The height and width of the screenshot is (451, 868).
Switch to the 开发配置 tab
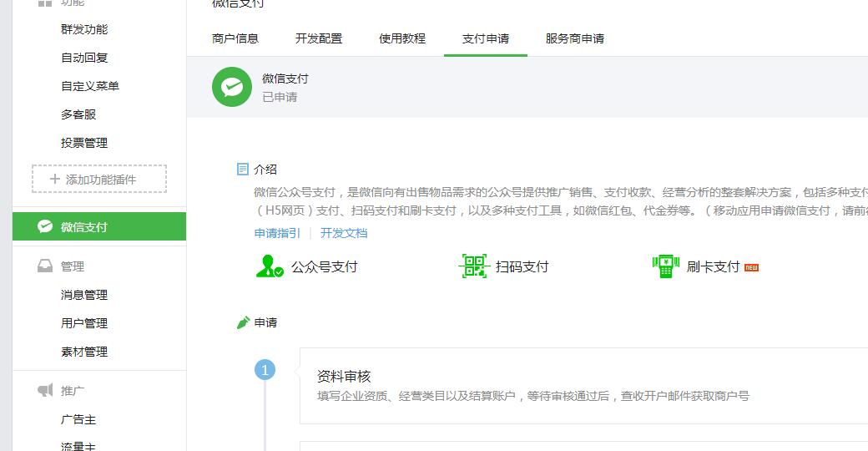pos(319,38)
